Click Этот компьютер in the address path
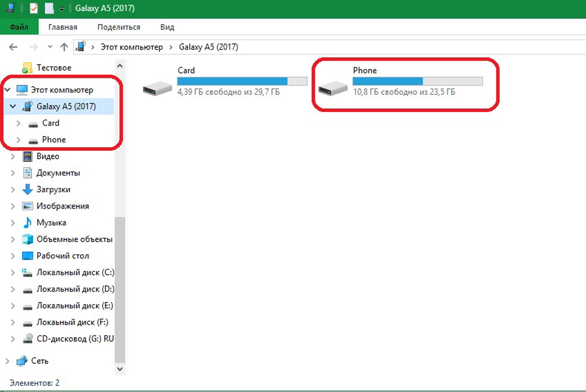Screen dimensions: 586x392 click(132, 47)
